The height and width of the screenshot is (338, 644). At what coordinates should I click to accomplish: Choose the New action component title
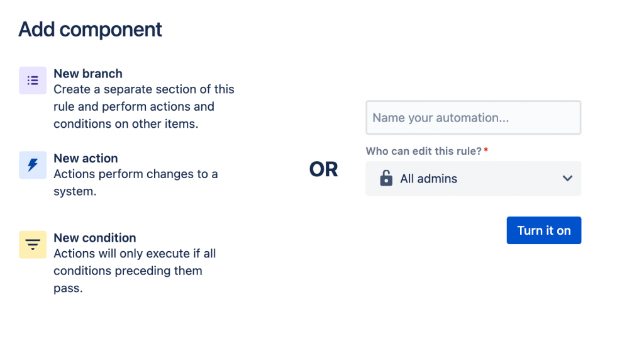pyautogui.click(x=86, y=158)
